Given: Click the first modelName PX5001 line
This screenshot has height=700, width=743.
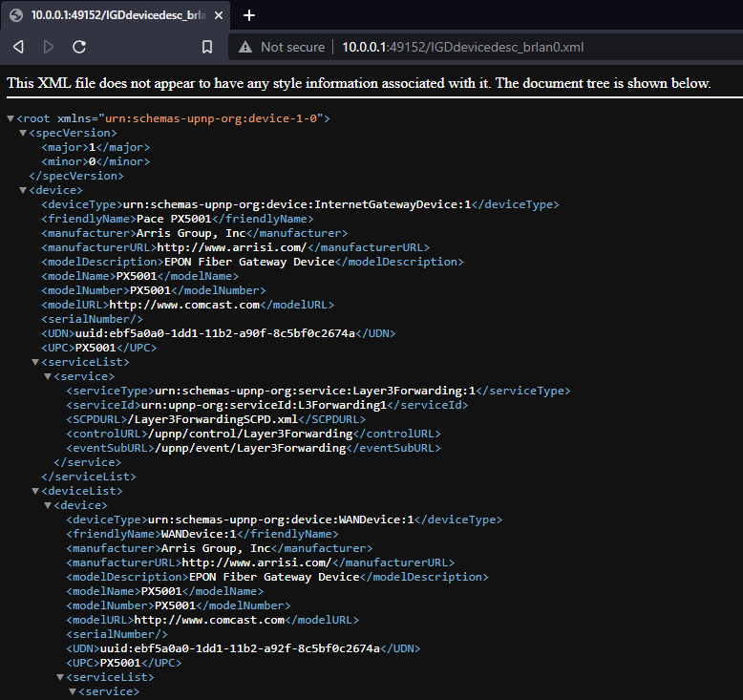Looking at the screenshot, I should tap(139, 276).
